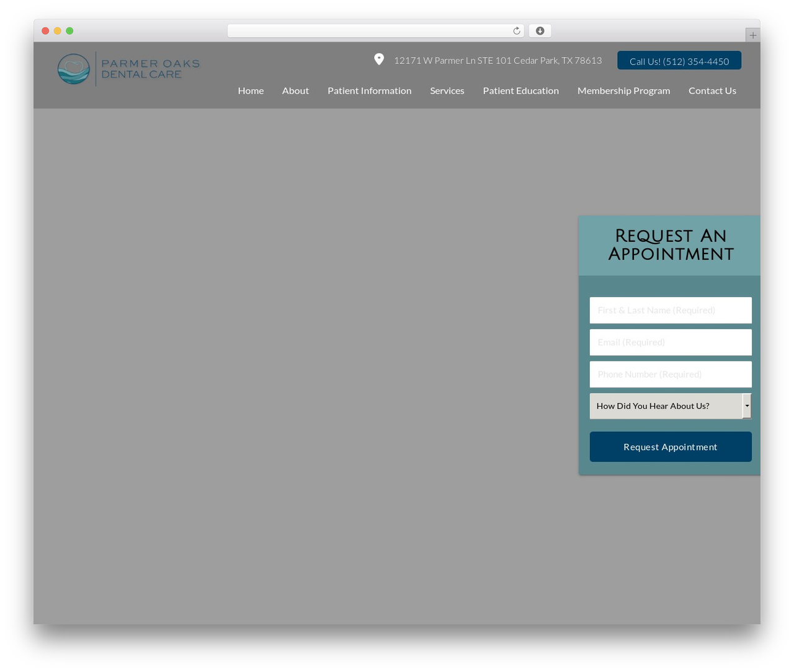Focus the First & Last Name field
The image size is (794, 672).
tap(671, 310)
